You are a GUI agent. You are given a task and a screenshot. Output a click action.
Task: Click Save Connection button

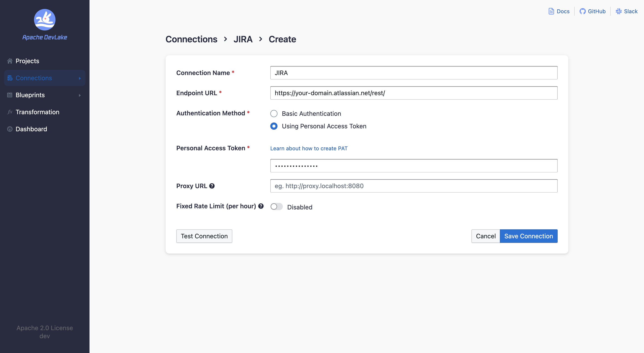point(528,236)
